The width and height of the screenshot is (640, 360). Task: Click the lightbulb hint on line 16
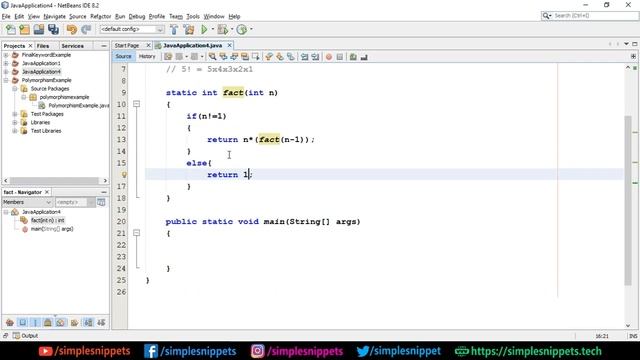[124, 175]
